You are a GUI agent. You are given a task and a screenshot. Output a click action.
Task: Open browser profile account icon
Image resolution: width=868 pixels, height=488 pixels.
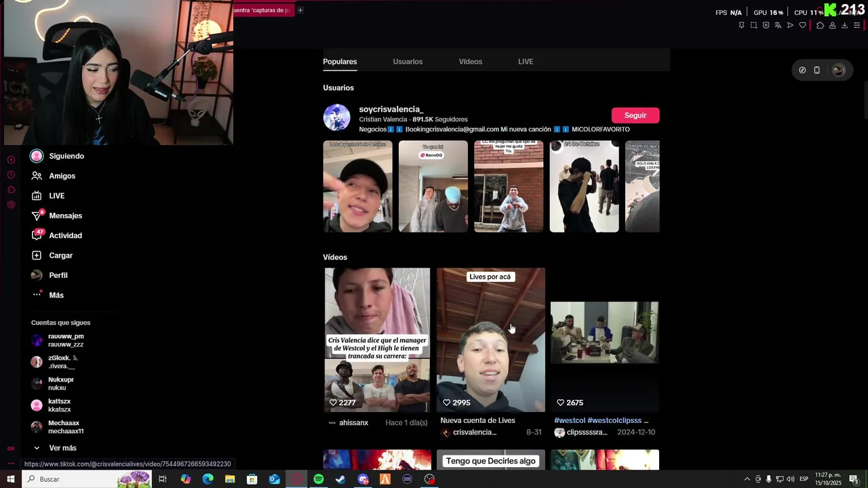click(x=832, y=25)
